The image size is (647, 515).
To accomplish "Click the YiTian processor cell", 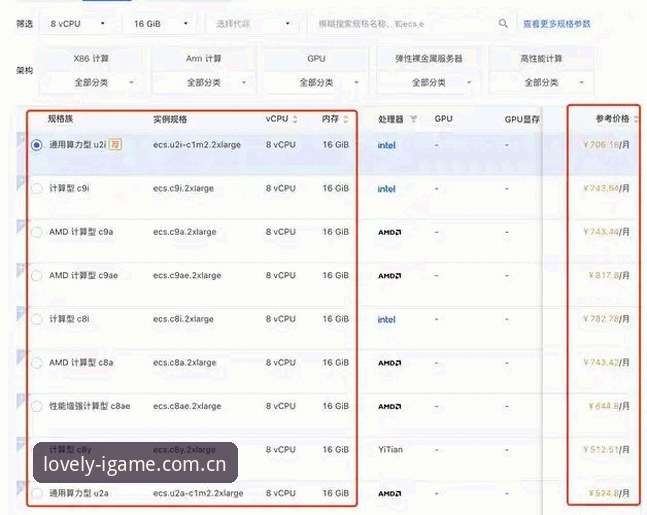I will [x=390, y=449].
